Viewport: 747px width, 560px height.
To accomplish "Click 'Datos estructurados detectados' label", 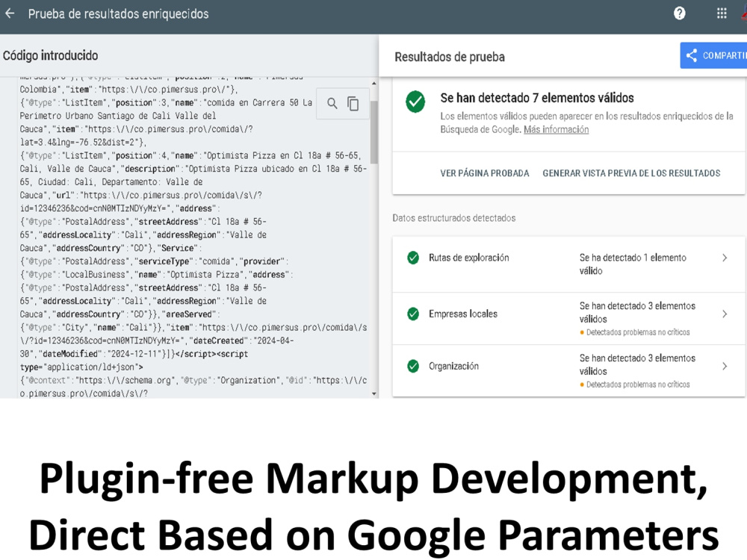I will click(x=454, y=218).
